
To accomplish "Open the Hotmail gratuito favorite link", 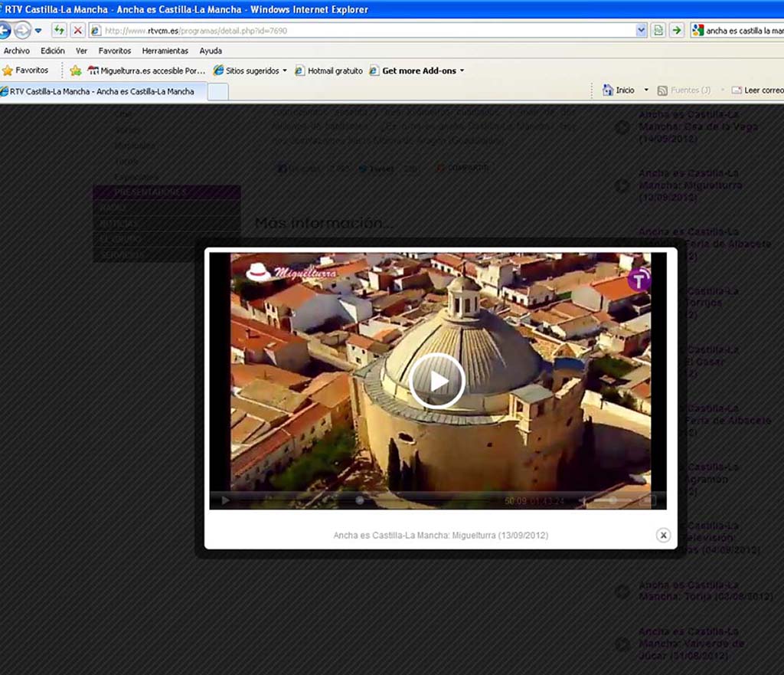I will pos(328,70).
